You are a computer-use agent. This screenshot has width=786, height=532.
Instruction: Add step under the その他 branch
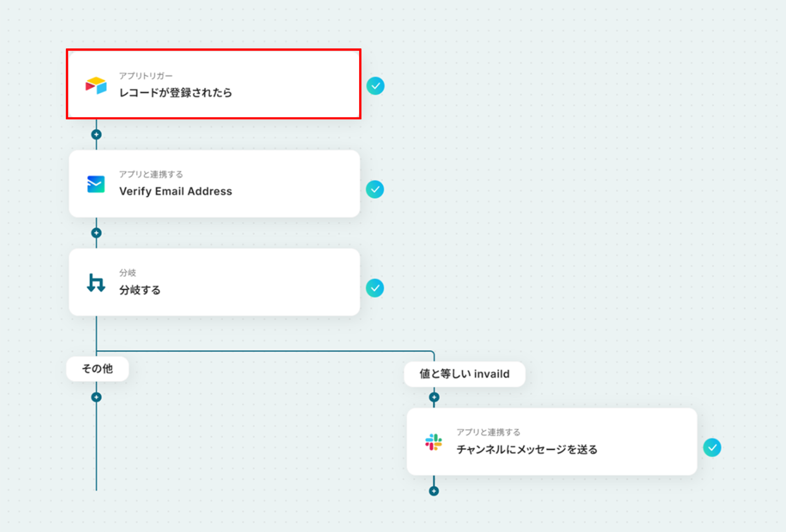point(96,397)
